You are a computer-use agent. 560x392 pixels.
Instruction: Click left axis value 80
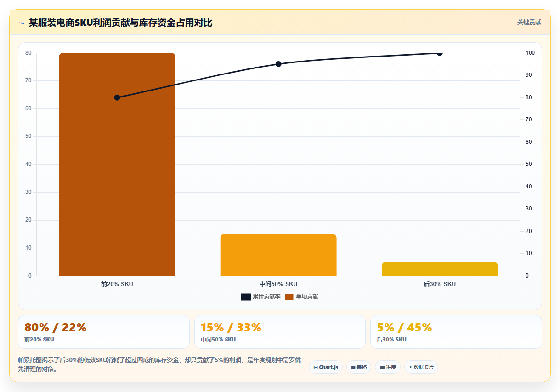tap(28, 53)
